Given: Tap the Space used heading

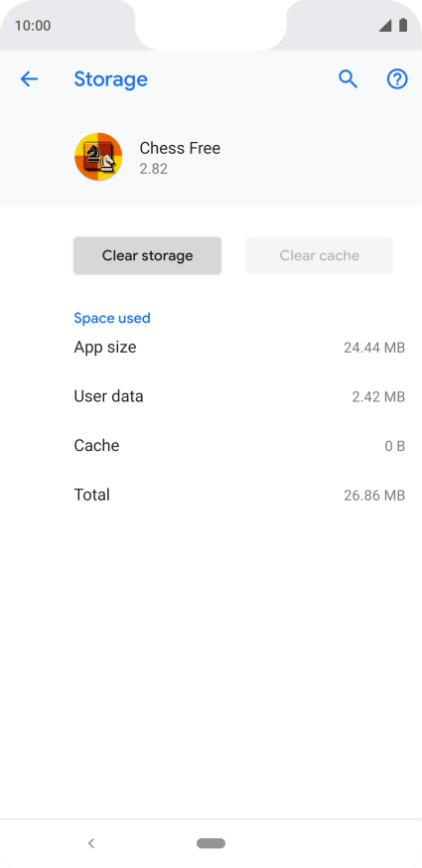Looking at the screenshot, I should click(112, 319).
